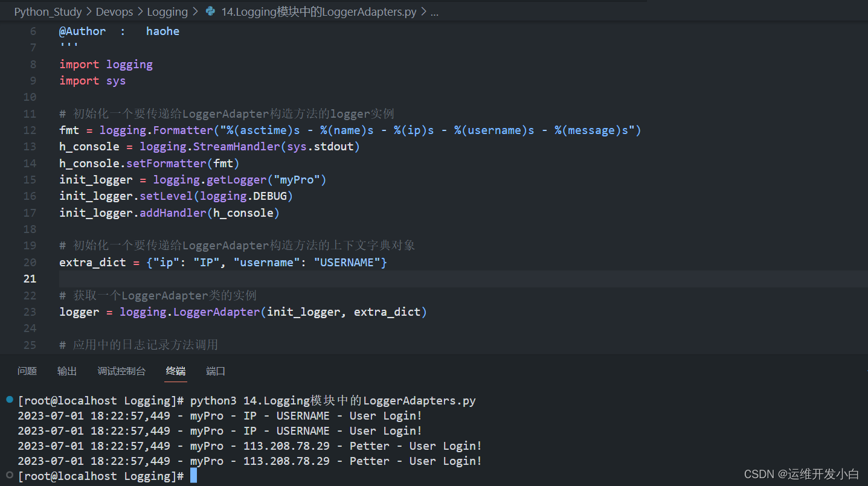
Task: Click the 'import sys' code line
Action: [92, 81]
